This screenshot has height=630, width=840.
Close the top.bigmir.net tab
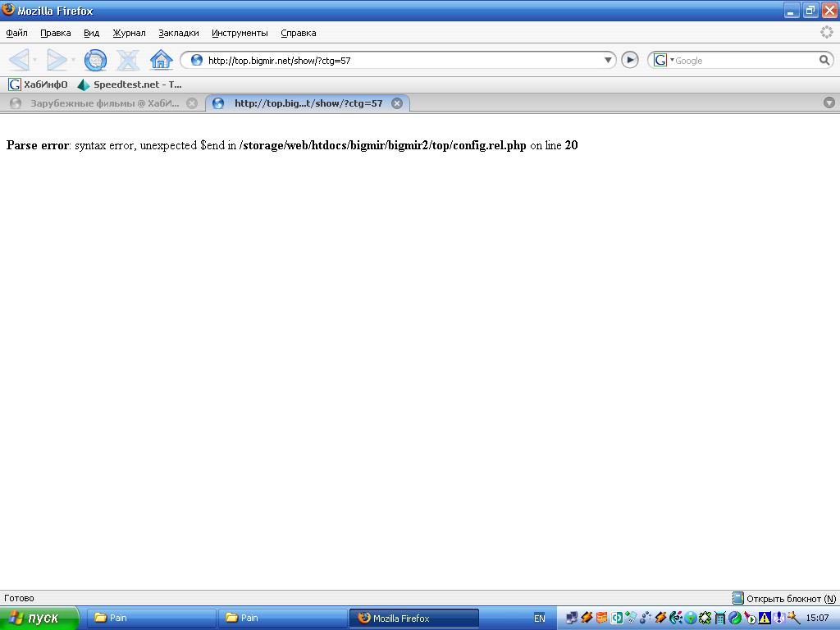397,103
